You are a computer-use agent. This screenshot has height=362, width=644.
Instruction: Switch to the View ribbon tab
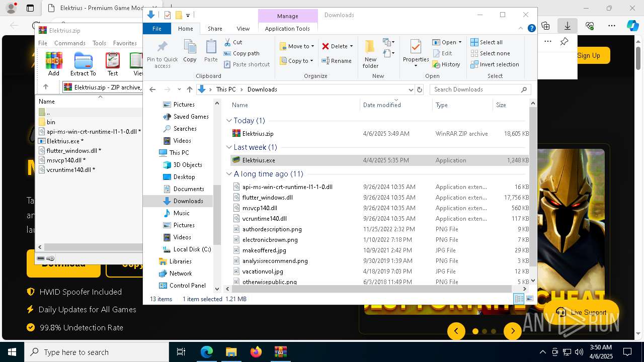(x=243, y=29)
